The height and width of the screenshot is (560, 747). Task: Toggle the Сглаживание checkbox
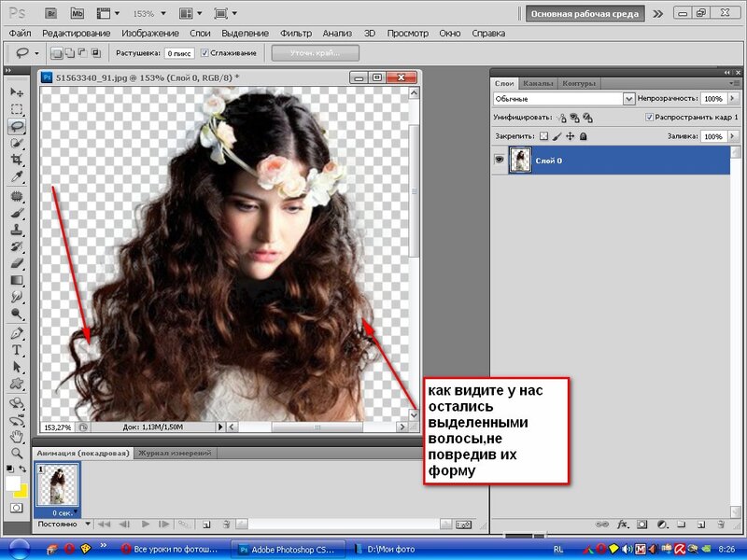(x=205, y=53)
